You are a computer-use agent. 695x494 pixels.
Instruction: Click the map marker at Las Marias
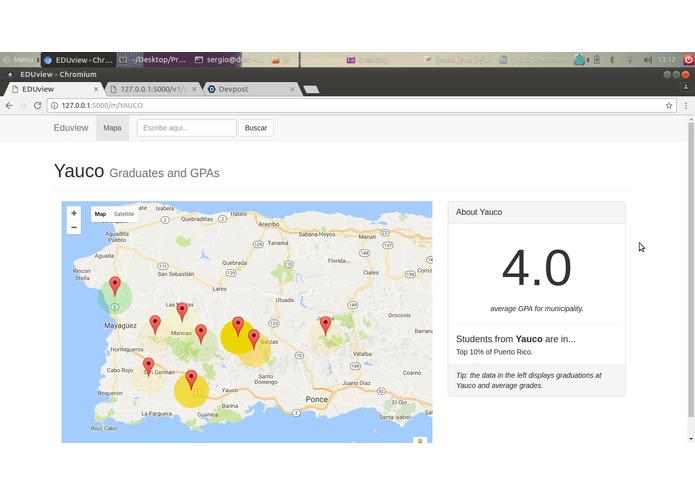182,312
